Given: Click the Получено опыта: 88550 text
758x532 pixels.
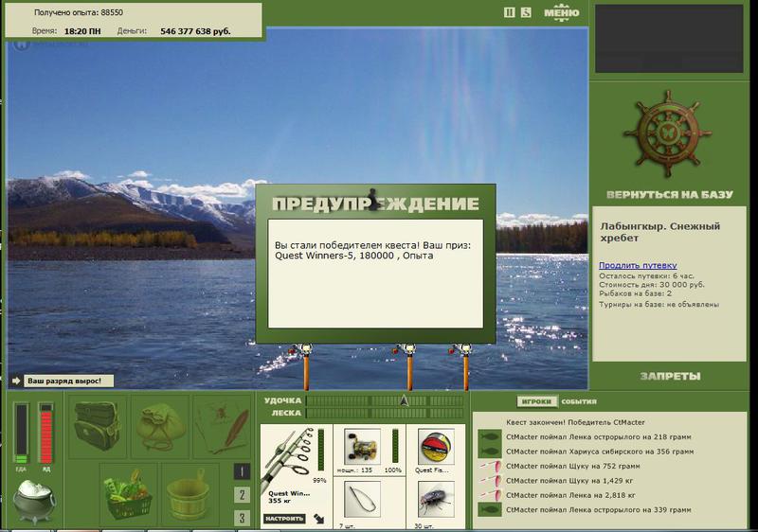Looking at the screenshot, I should (x=79, y=12).
